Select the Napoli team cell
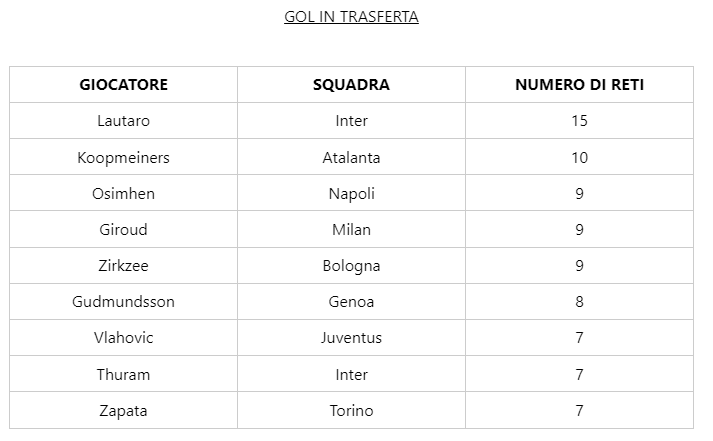 point(351,193)
